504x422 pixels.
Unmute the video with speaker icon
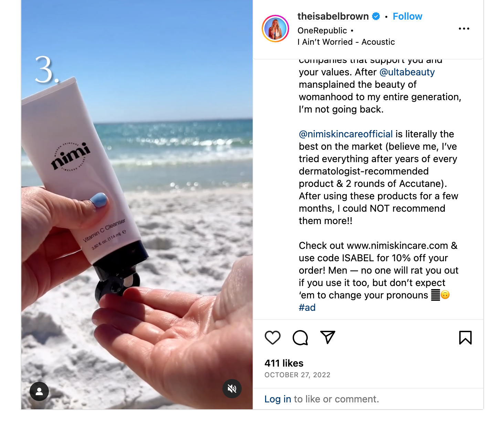tap(232, 389)
